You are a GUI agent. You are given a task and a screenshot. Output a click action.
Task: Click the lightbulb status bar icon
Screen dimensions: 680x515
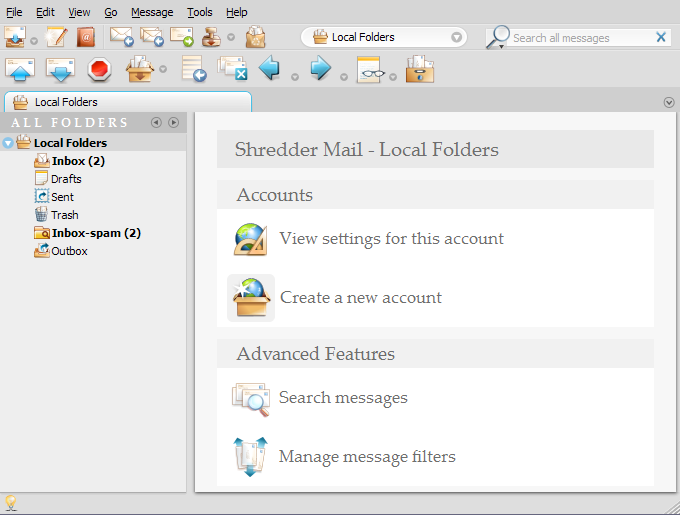click(10, 503)
